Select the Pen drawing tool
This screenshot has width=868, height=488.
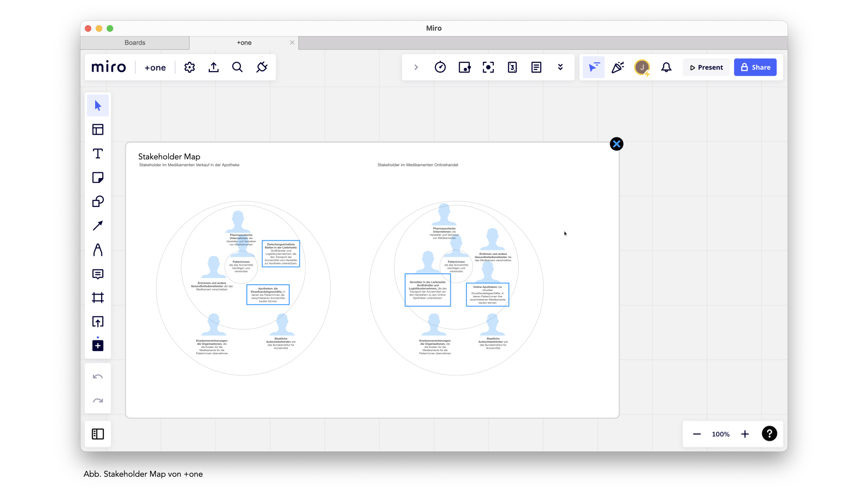coord(98,250)
